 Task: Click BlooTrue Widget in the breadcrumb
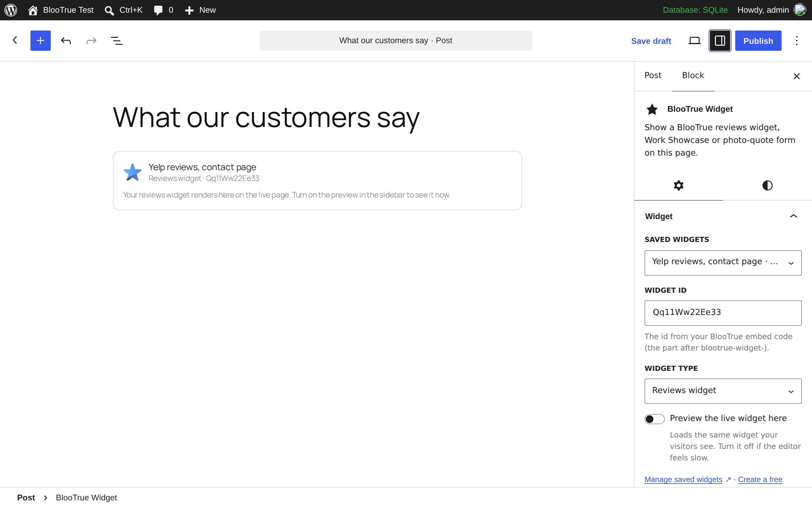[x=86, y=498]
